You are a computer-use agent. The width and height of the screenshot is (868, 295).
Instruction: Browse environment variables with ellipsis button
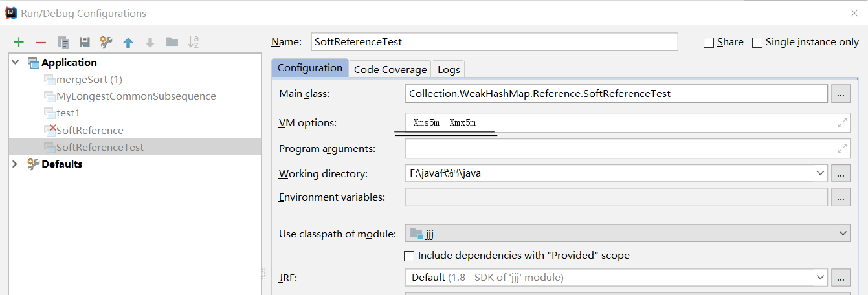click(841, 197)
